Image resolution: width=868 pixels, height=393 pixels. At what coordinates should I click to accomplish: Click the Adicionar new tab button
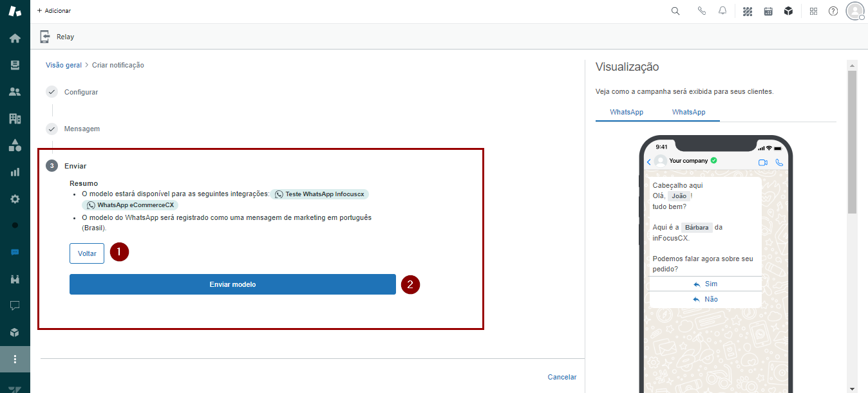[x=54, y=11]
